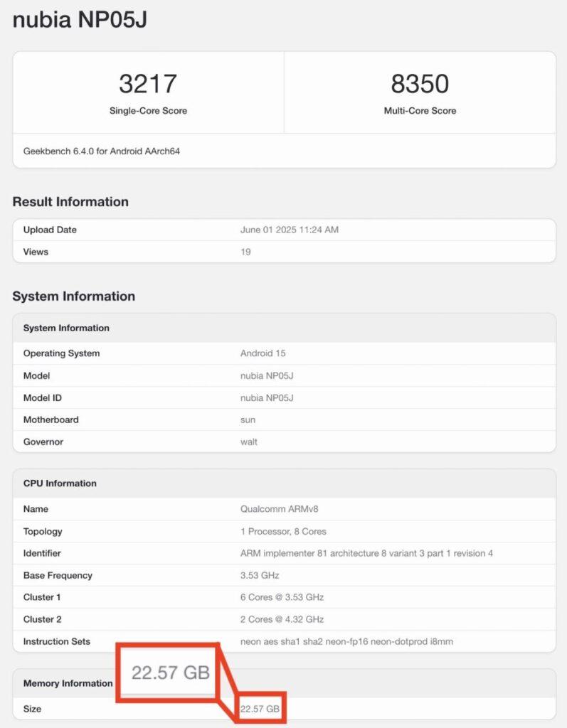Select the Instruction Sets value text
This screenshot has height=728, width=567.
pyautogui.click(x=346, y=641)
